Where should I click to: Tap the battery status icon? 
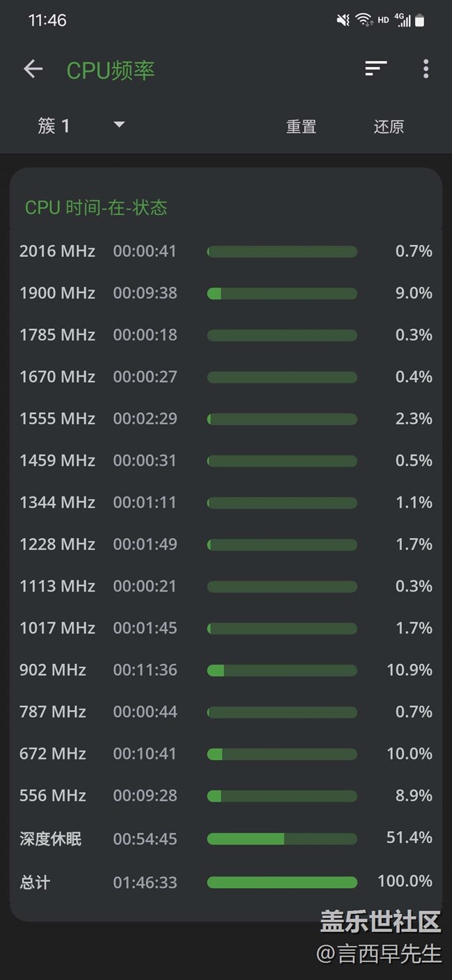point(419,20)
